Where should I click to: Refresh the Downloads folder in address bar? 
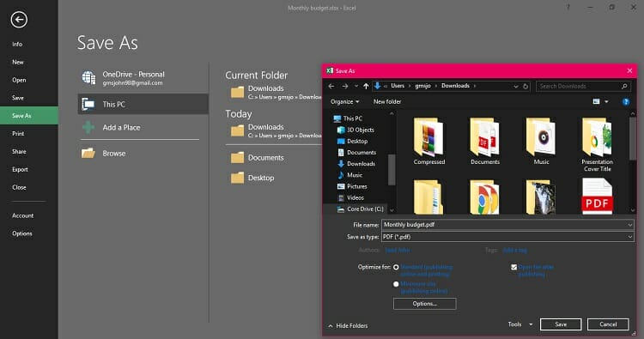[526, 86]
